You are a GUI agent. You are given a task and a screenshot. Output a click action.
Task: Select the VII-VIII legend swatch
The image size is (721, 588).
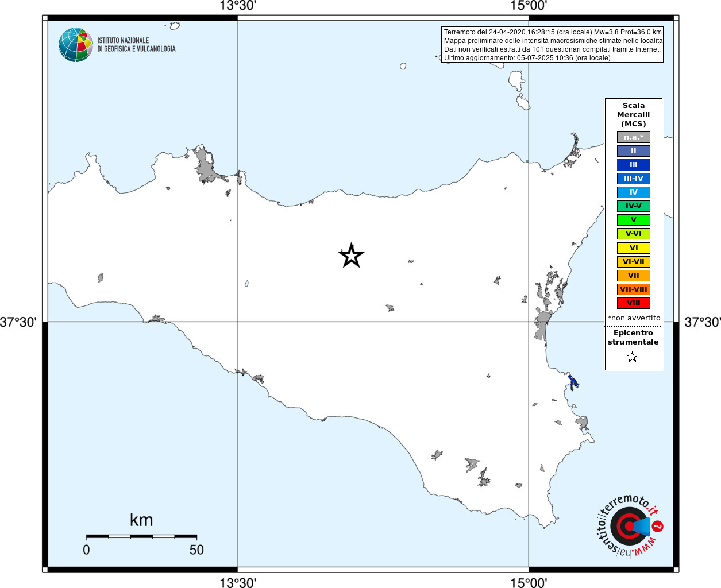pos(634,289)
